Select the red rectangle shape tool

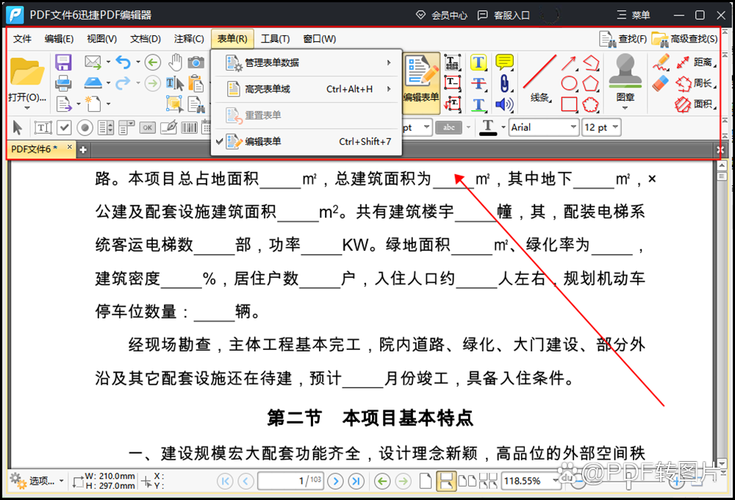point(569,104)
